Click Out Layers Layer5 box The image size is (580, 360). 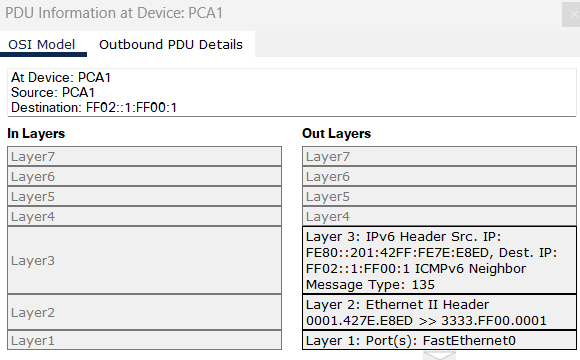(x=439, y=196)
